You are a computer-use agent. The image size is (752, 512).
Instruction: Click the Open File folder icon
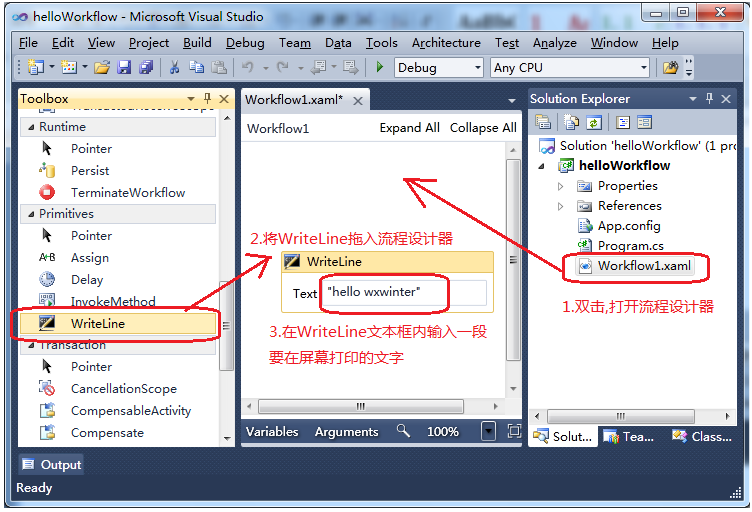(102, 67)
